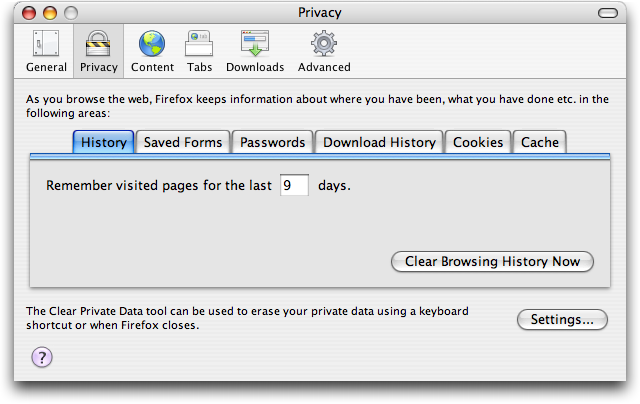
Task: Click the toolbar toggle pill in title bar
Action: point(608,13)
